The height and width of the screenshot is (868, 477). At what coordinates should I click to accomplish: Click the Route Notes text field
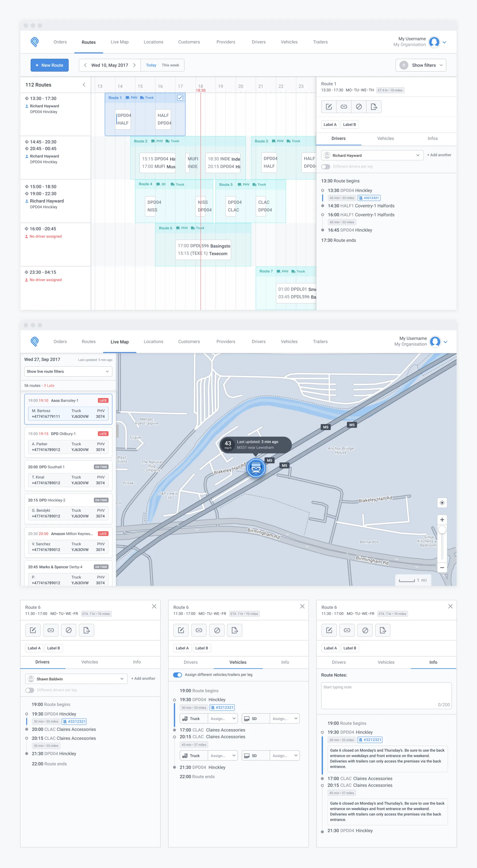386,696
